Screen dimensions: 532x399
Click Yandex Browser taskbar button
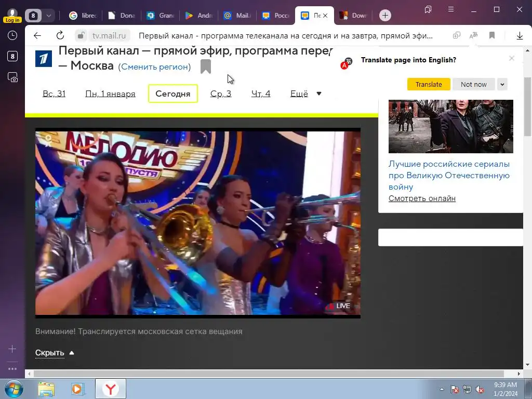(111, 389)
